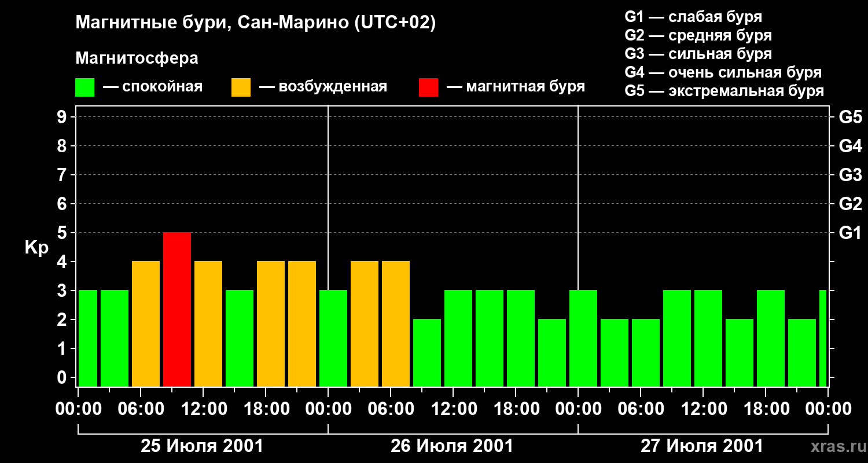Click the 'Kp' axis label
This screenshot has height=463, width=868.
[x=36, y=248]
